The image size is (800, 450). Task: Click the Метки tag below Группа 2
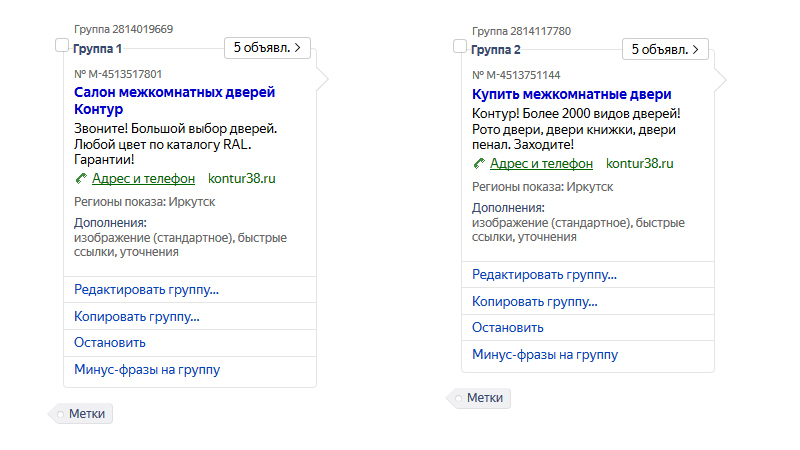480,398
